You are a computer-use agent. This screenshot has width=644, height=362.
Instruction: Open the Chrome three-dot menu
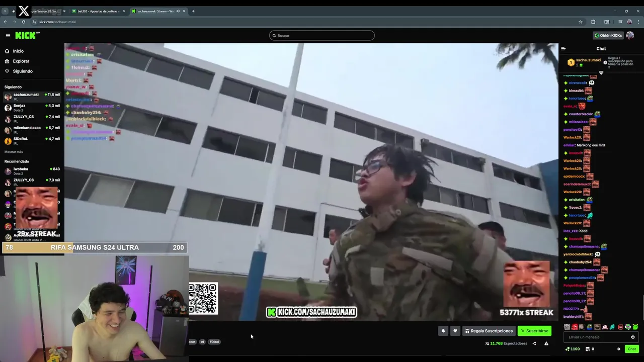[x=637, y=22]
